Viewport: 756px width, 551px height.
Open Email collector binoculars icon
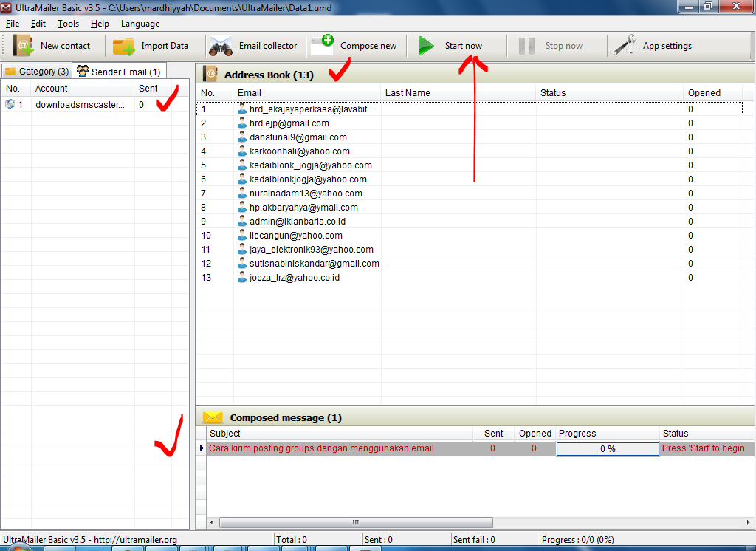(x=221, y=47)
